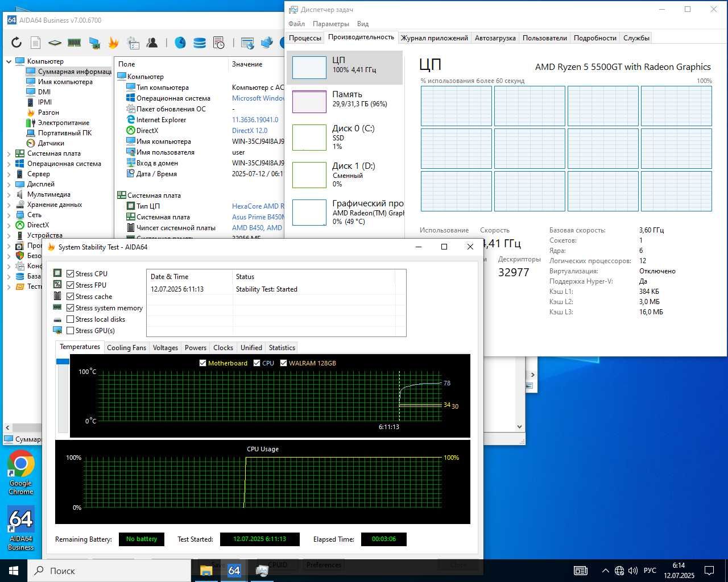Viewport: 728px width, 582px height.
Task: Click the window with globe toolbar icon
Action: pyautogui.click(x=247, y=42)
